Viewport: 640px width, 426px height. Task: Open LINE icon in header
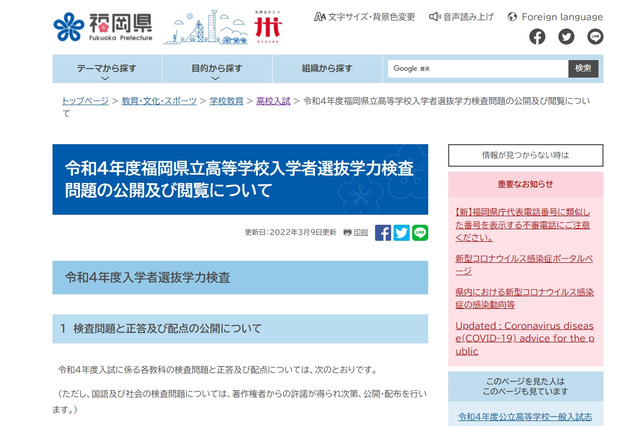pyautogui.click(x=595, y=37)
